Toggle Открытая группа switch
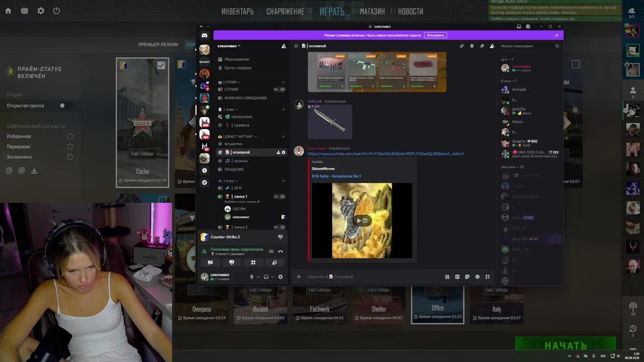Viewport: 644px width, 362px height. tap(66, 106)
